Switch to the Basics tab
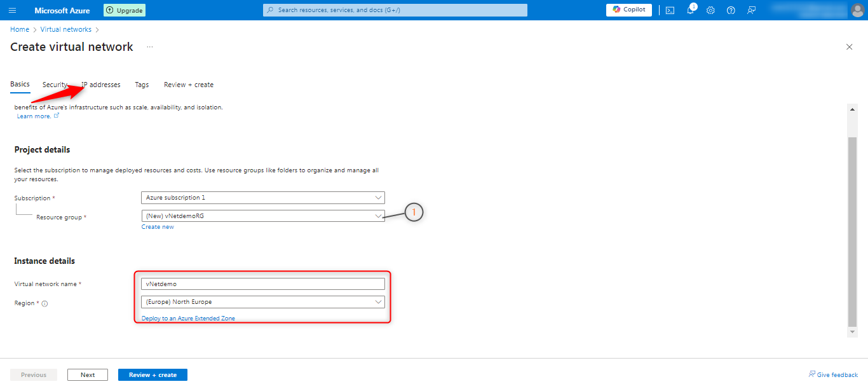The width and height of the screenshot is (868, 391). click(20, 85)
